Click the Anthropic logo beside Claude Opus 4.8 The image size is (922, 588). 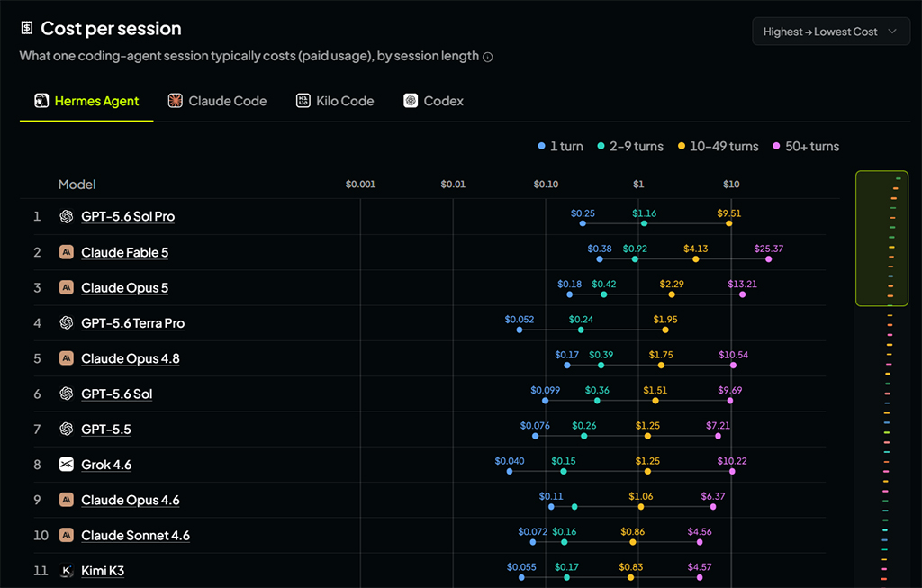coord(67,358)
